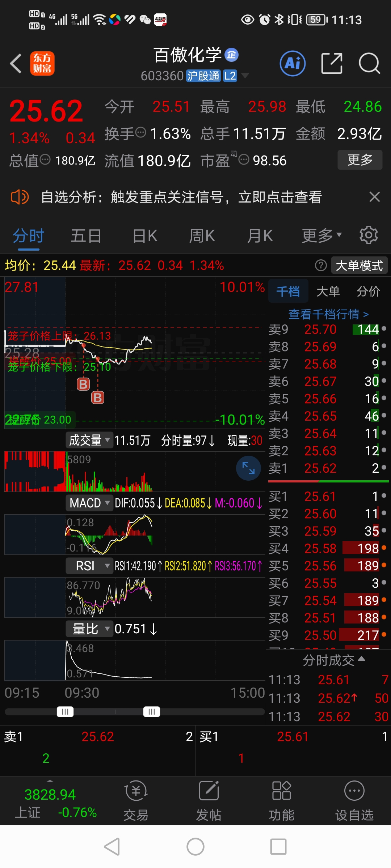391x868 pixels.
Task: Tap the enterprise badge beside 百傲化学
Action: 232,55
